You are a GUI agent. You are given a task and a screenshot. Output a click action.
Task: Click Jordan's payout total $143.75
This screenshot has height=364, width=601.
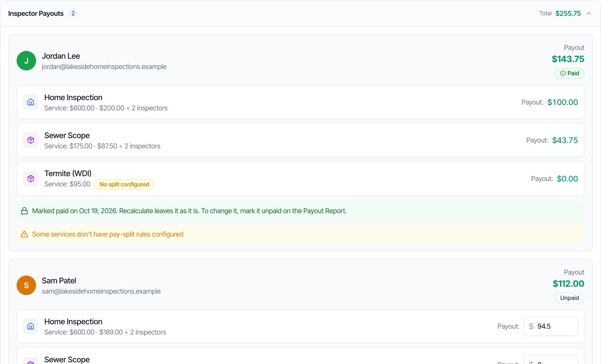click(568, 59)
